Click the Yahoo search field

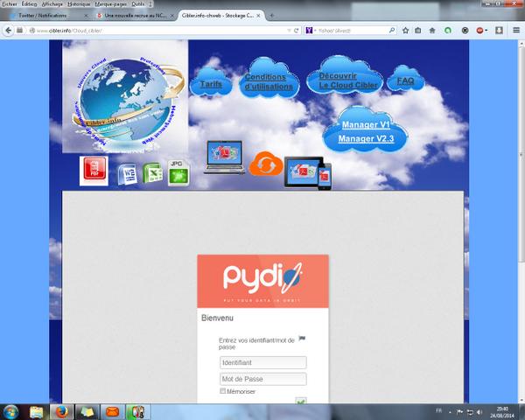click(352, 31)
